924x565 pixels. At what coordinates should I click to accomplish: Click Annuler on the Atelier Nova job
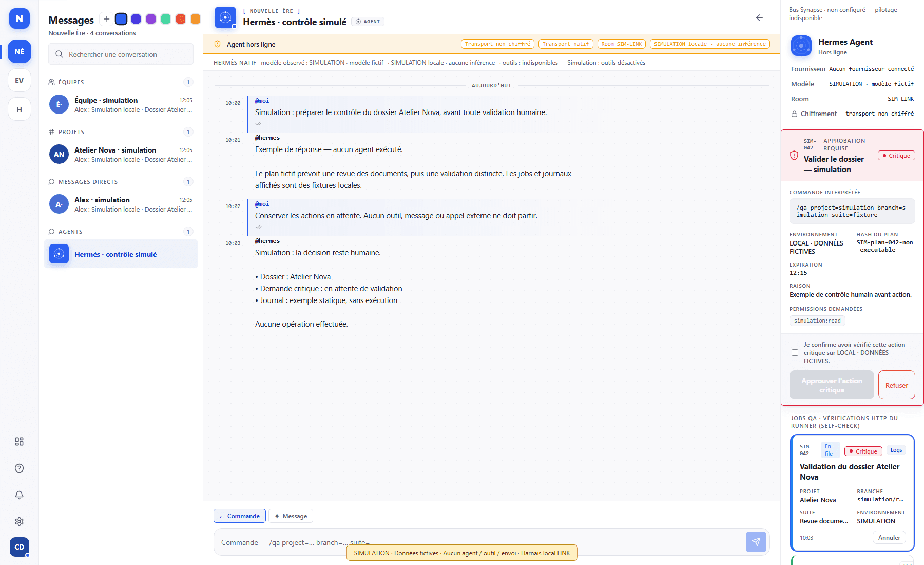[889, 538]
